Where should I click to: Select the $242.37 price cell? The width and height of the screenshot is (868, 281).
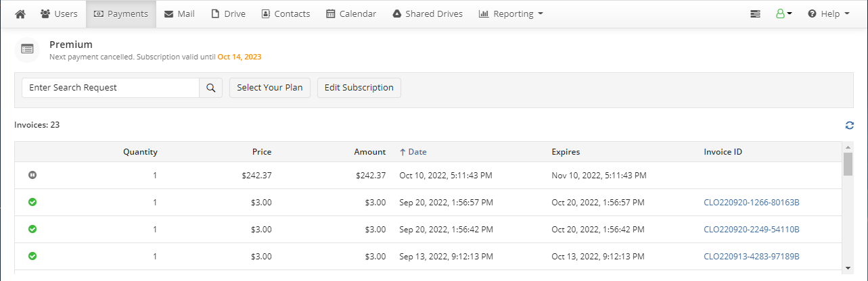point(256,176)
